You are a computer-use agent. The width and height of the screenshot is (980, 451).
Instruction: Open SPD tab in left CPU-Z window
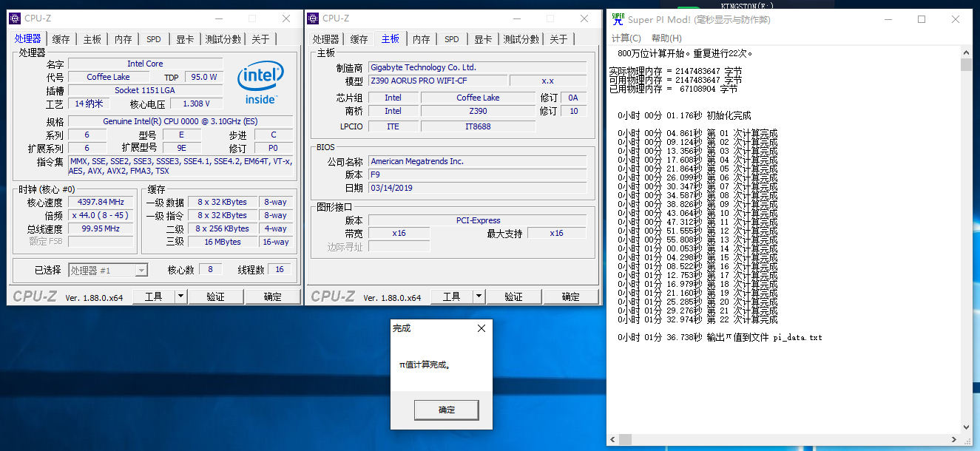pos(153,39)
